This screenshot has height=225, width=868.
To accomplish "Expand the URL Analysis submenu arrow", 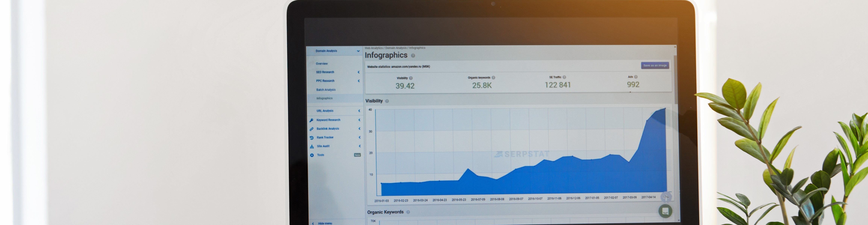I will pyautogui.click(x=359, y=111).
